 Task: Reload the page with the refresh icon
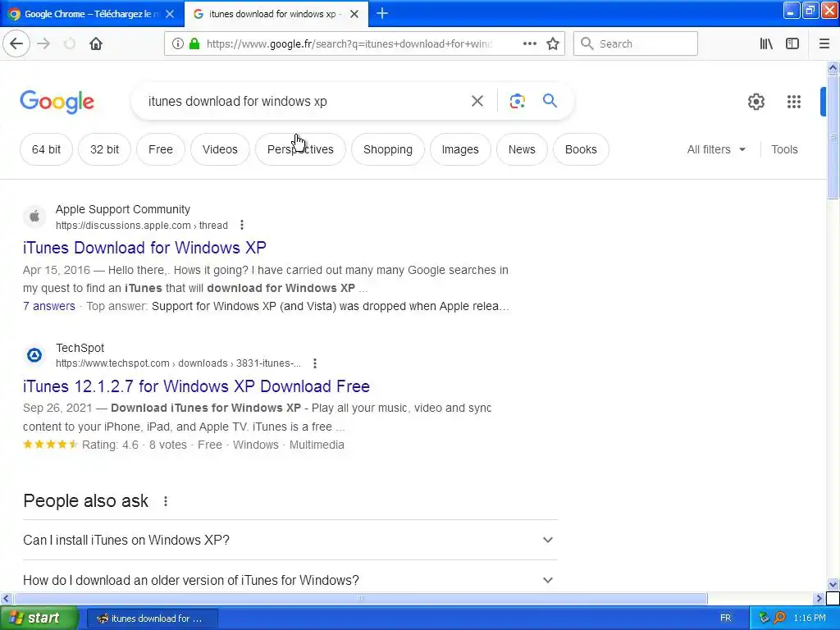coord(70,44)
